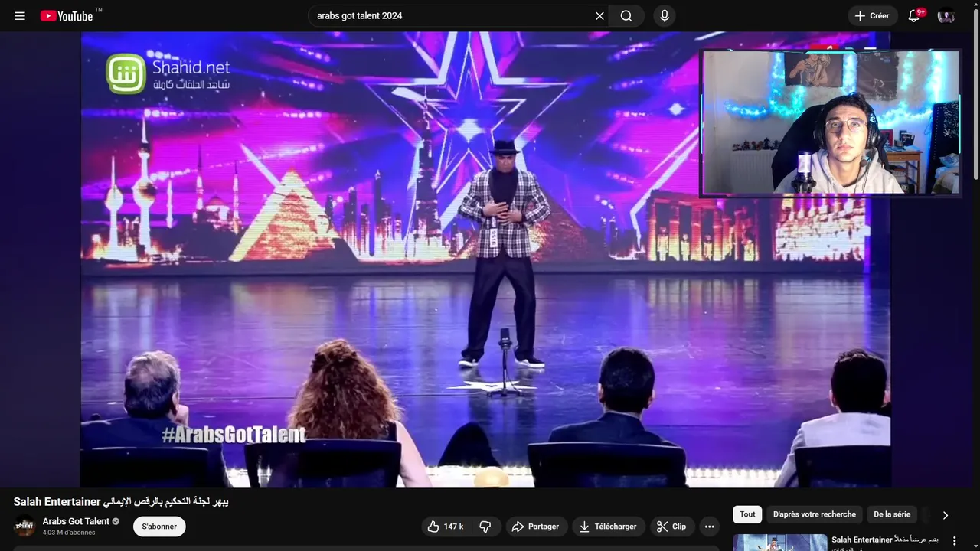
Task: Like the video (147 k)
Action: (x=446, y=527)
